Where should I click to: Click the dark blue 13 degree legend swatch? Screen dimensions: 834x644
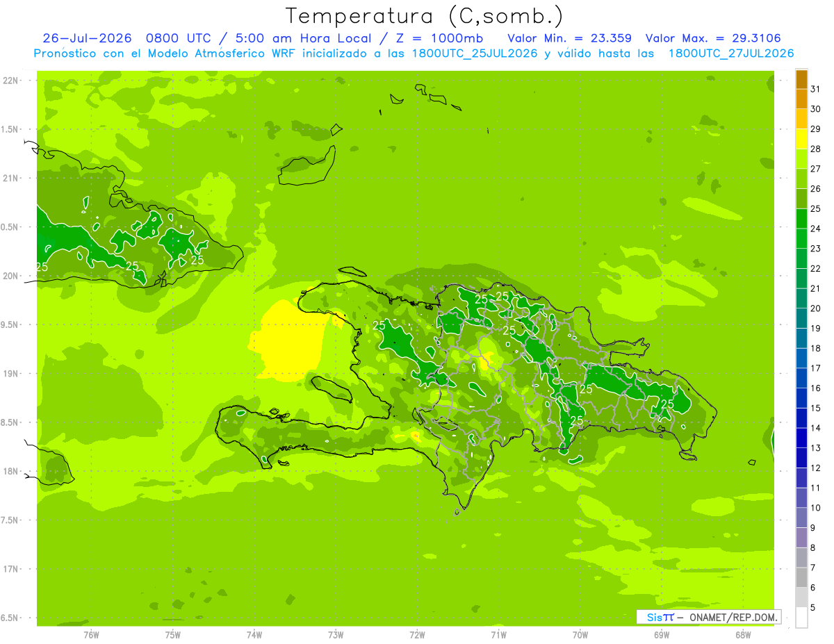coord(801,438)
